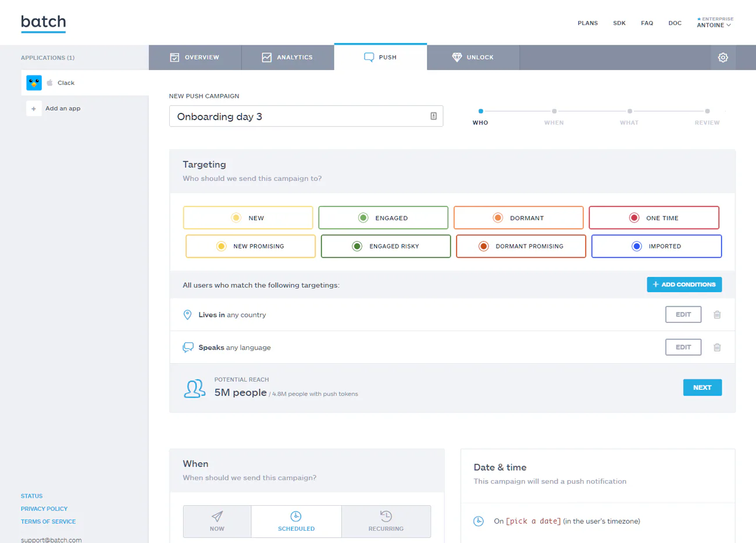Click the Potential Reach people icon

click(x=195, y=388)
